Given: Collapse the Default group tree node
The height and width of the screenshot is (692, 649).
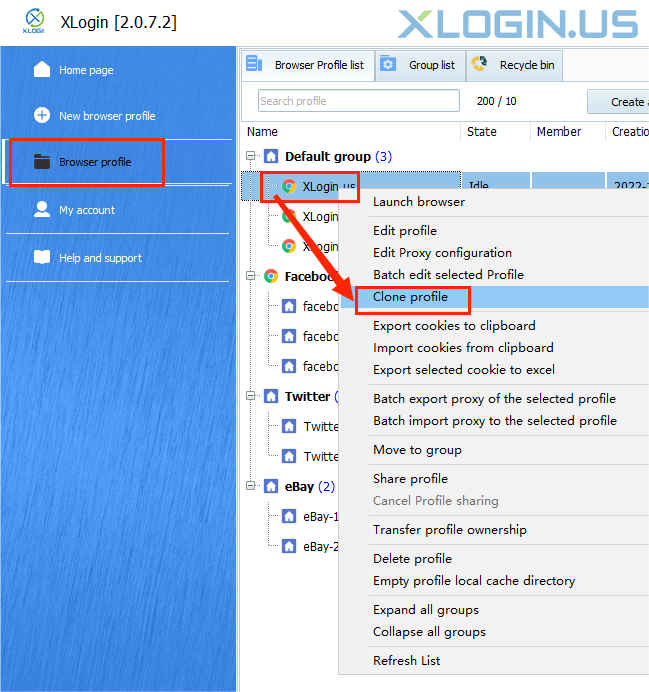Looking at the screenshot, I should 251,157.
